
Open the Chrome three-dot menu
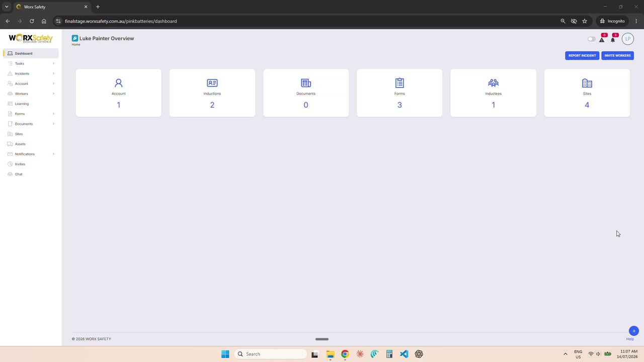tap(636, 21)
